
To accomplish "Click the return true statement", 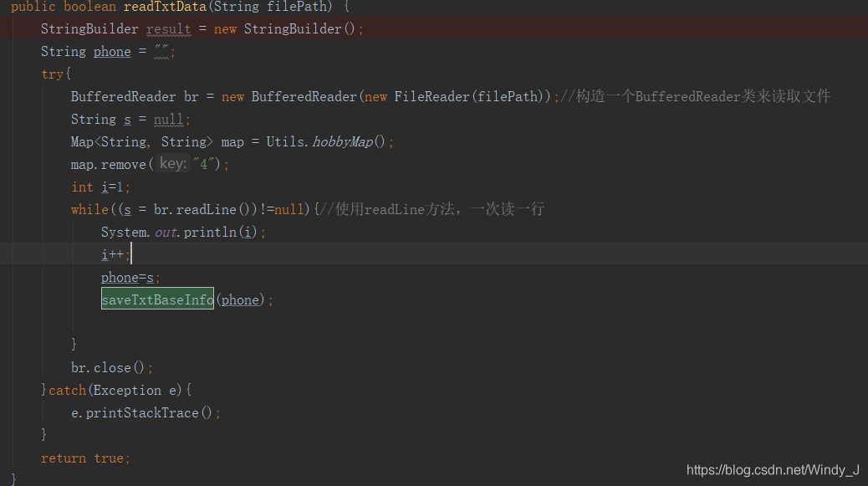I will point(85,458).
